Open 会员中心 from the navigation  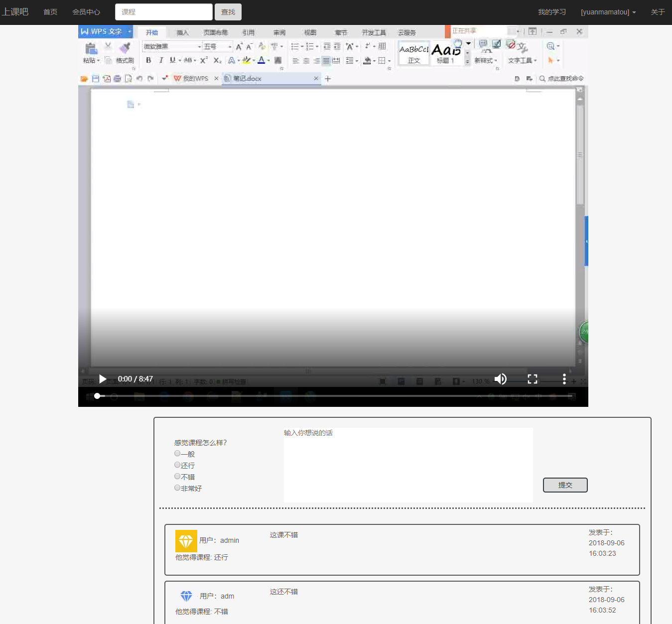[86, 12]
